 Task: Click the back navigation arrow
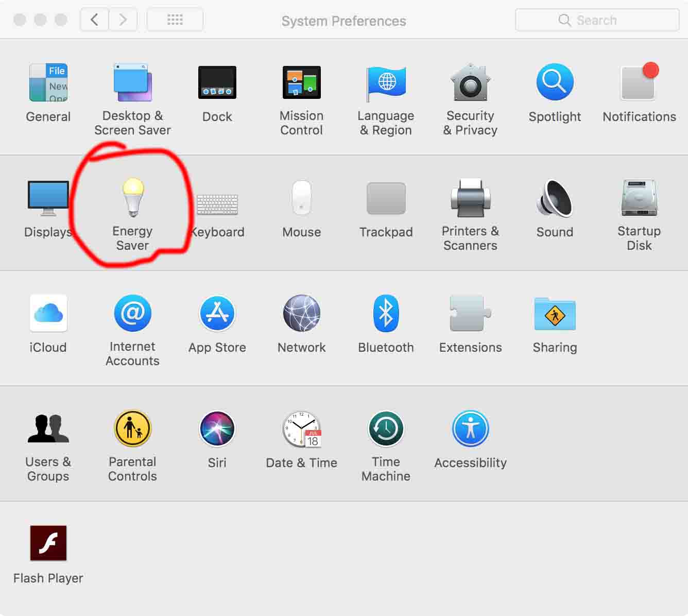pos(94,20)
